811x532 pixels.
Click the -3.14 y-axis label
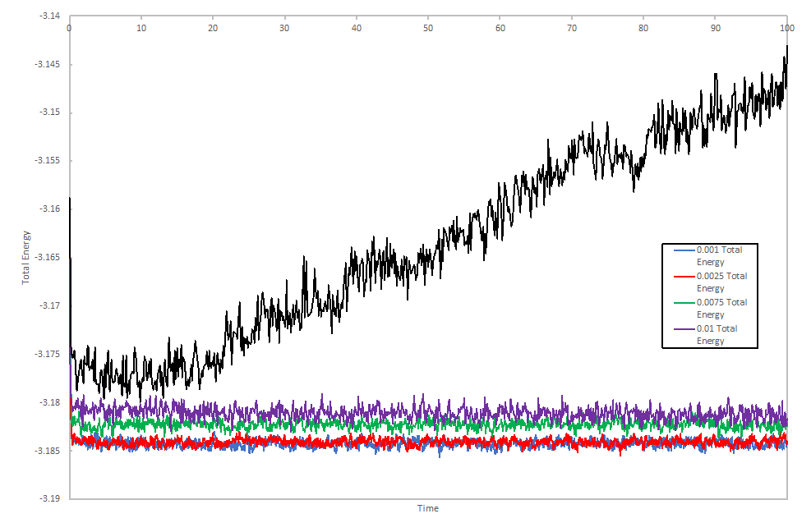click(x=49, y=16)
